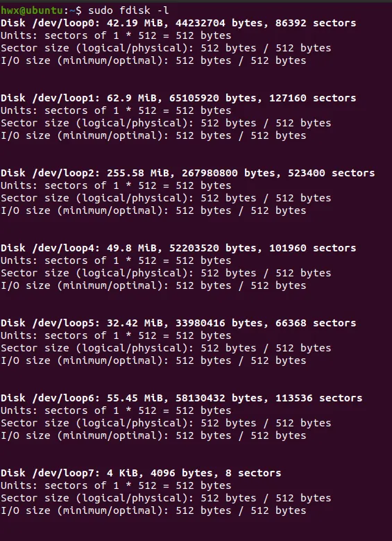Click the hwx@ubuntu prompt text
The image size is (392, 541).
click(32, 10)
